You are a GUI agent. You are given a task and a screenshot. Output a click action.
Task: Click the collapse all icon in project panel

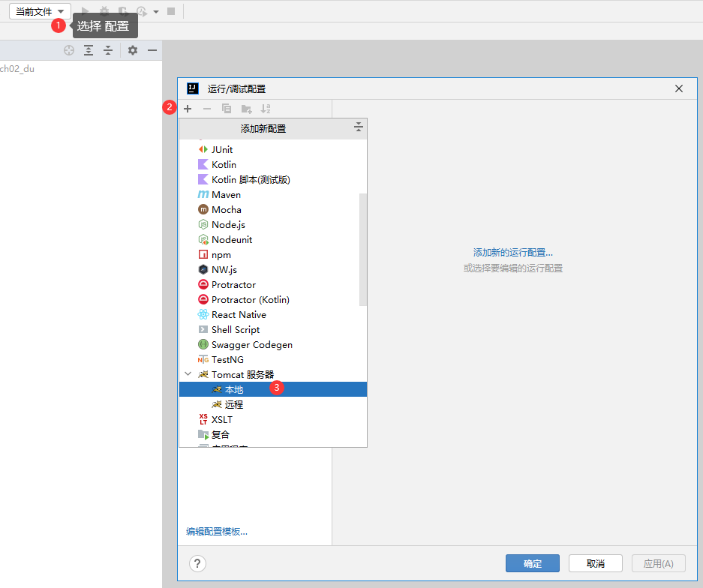[x=108, y=50]
